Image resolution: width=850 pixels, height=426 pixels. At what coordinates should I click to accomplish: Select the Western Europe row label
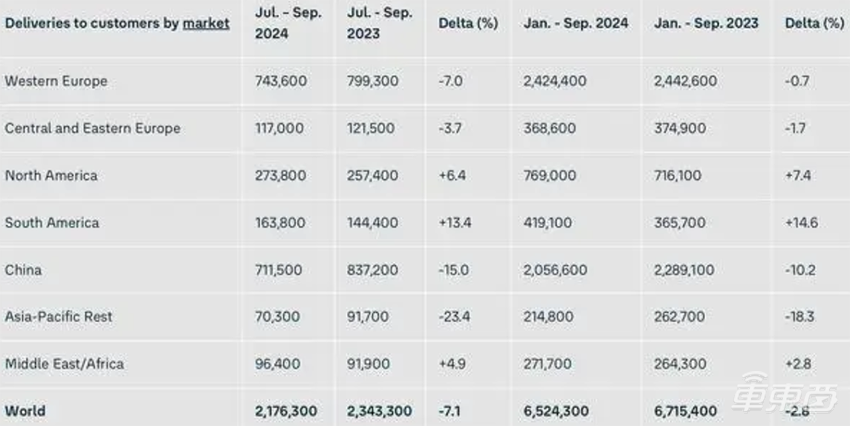click(x=56, y=81)
